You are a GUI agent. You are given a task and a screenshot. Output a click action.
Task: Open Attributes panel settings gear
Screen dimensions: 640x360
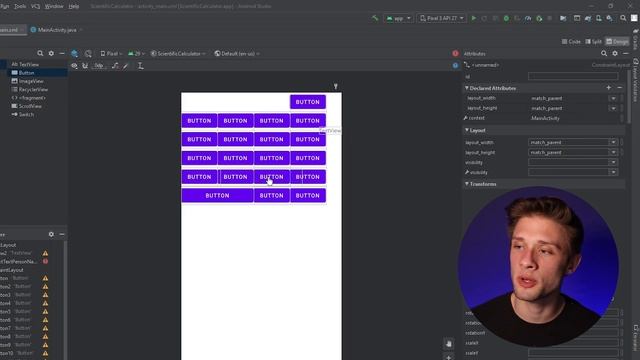coord(615,53)
